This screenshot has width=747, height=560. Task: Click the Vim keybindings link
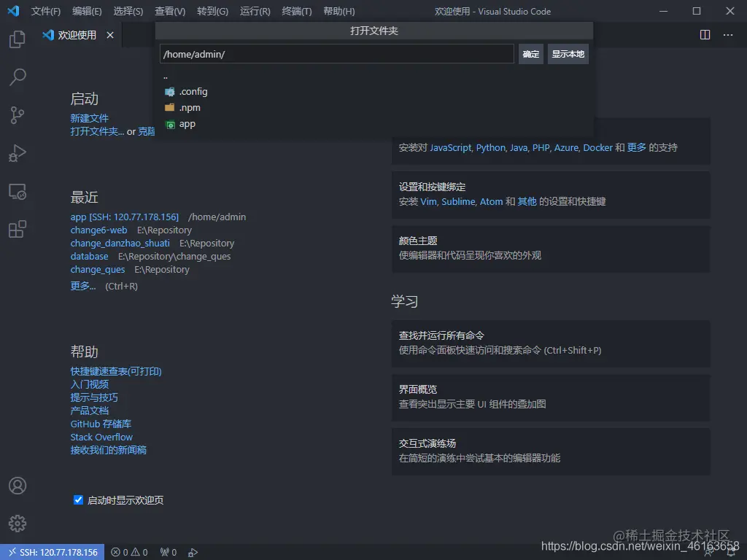pos(428,201)
